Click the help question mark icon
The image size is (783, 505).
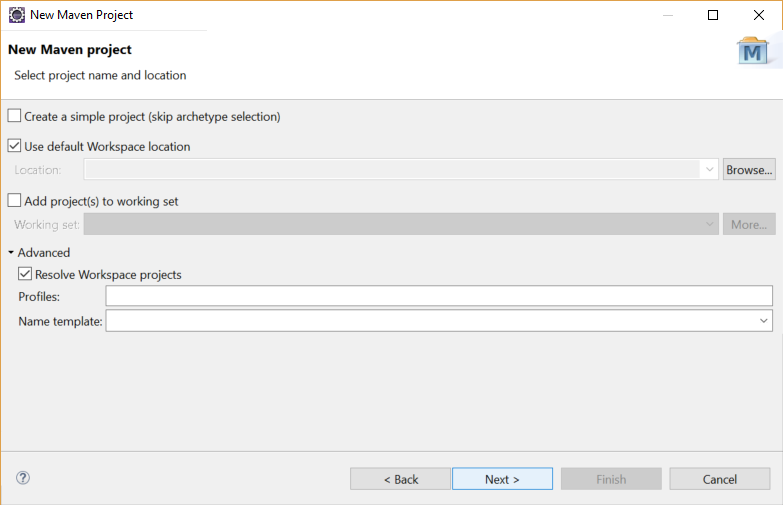point(23,478)
